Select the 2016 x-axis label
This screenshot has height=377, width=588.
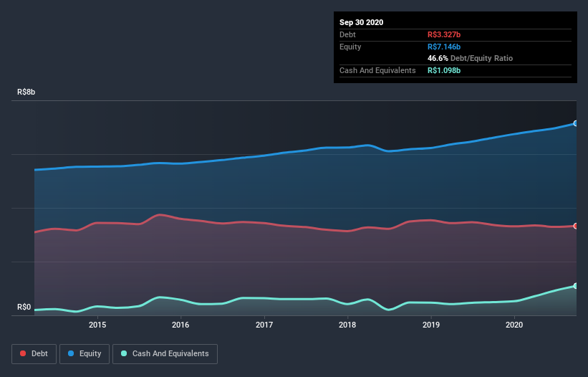pos(180,325)
